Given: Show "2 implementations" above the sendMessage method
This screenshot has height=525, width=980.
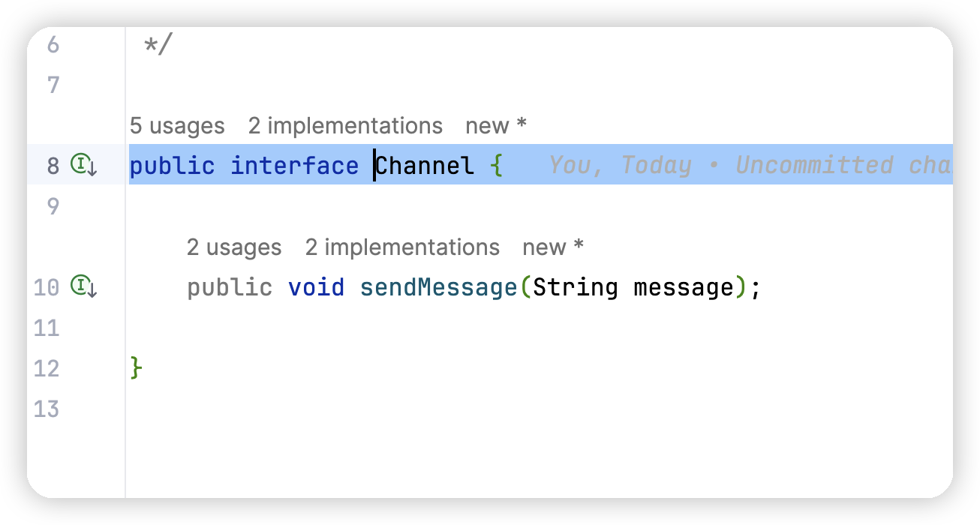Looking at the screenshot, I should click(x=402, y=247).
